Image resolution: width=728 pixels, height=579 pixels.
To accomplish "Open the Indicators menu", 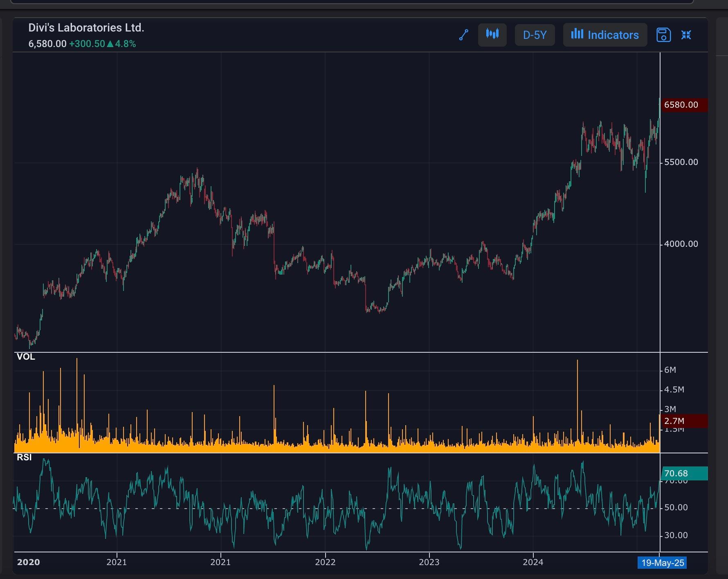I will pos(605,35).
